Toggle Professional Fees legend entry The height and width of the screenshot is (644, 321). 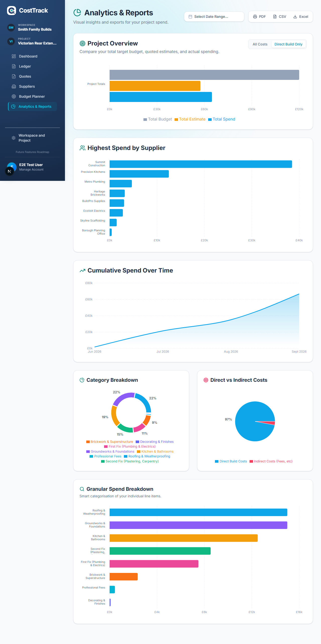pos(106,456)
